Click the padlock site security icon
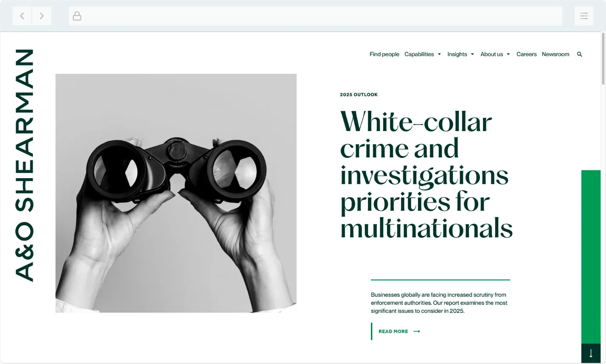This screenshot has height=364, width=606. 77,16
